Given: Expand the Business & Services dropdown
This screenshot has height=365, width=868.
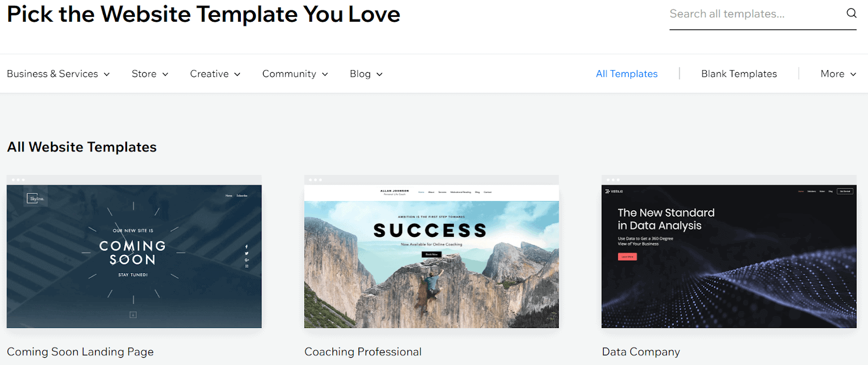Looking at the screenshot, I should (58, 74).
